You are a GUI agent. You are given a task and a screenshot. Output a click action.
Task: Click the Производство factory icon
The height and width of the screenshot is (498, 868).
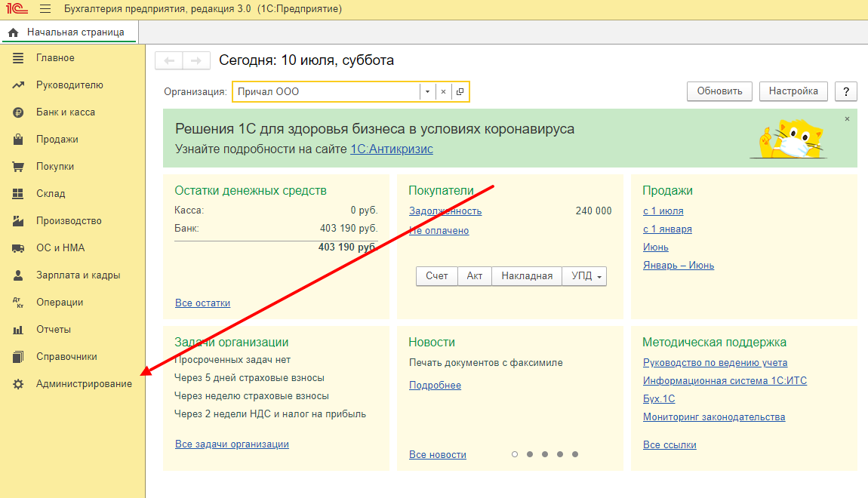tap(18, 221)
